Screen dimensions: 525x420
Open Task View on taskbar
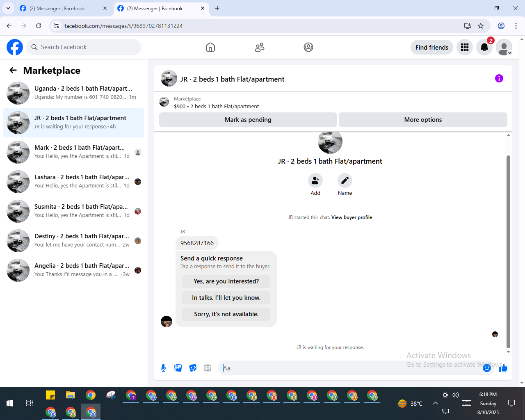click(x=30, y=403)
